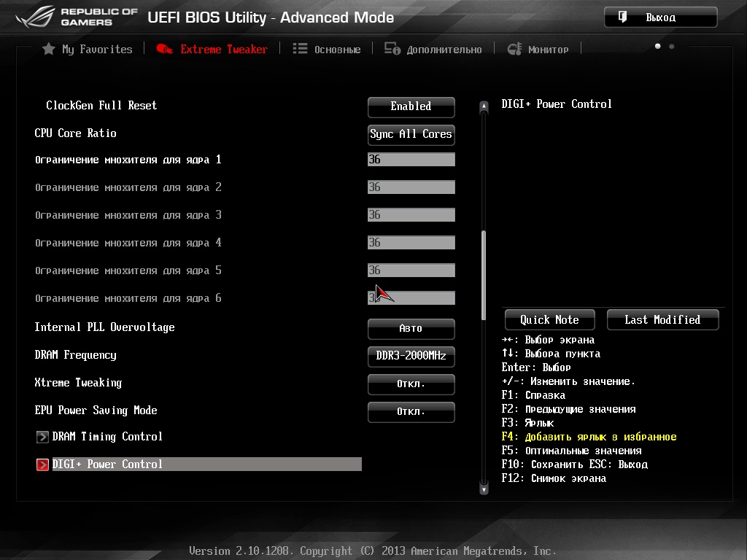Screen dimensions: 747x560
Task: Click the settings icon beside Дополнительно
Action: point(392,49)
